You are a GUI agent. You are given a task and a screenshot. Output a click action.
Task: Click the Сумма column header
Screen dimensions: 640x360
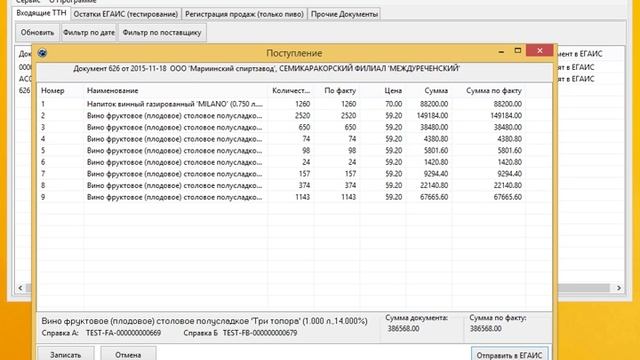coord(436,91)
